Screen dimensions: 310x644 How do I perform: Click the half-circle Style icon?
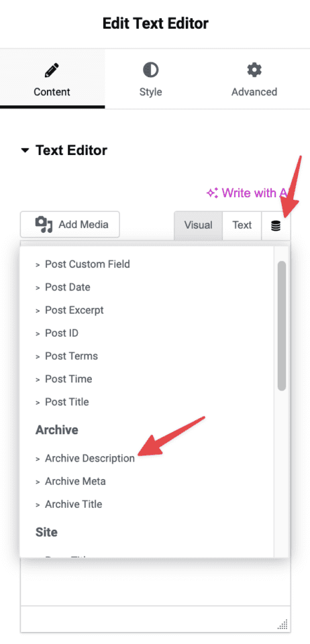click(x=151, y=70)
